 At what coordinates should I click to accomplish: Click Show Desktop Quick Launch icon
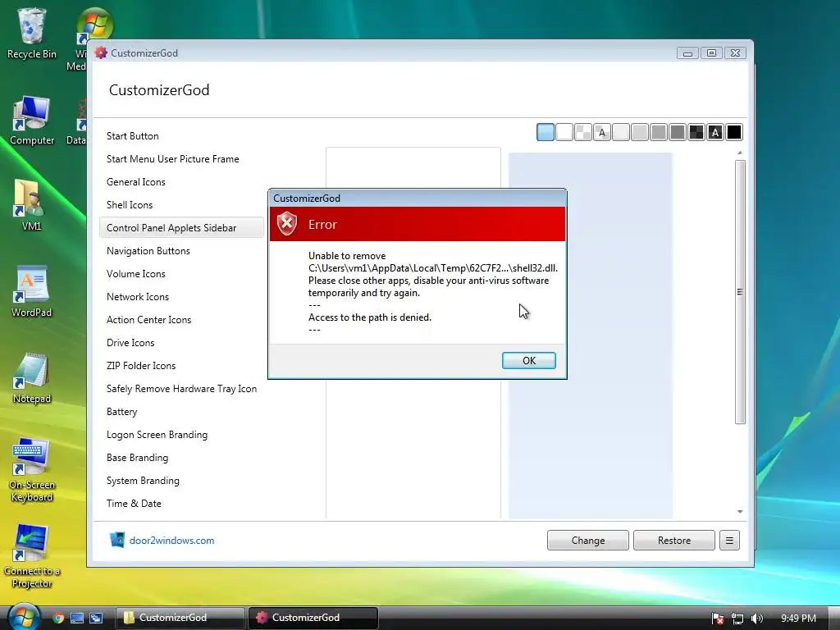click(76, 618)
